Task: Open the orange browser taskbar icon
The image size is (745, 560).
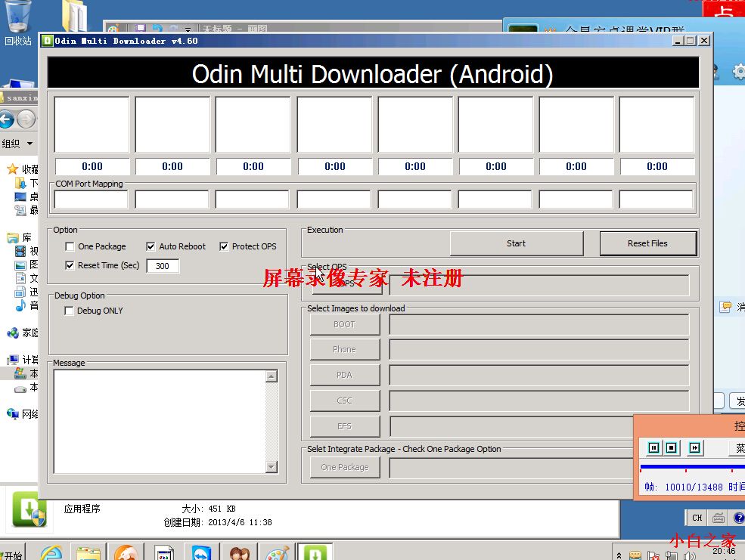Action: 126,552
